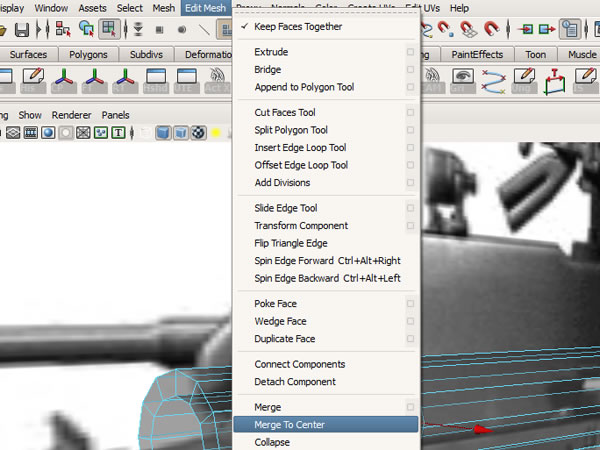Click the snap to curves magnet icon
The width and height of the screenshot is (600, 450).
(426, 29)
